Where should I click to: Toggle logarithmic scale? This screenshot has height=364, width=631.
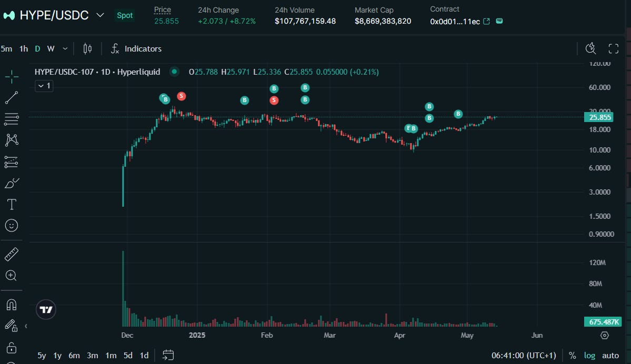tap(589, 356)
